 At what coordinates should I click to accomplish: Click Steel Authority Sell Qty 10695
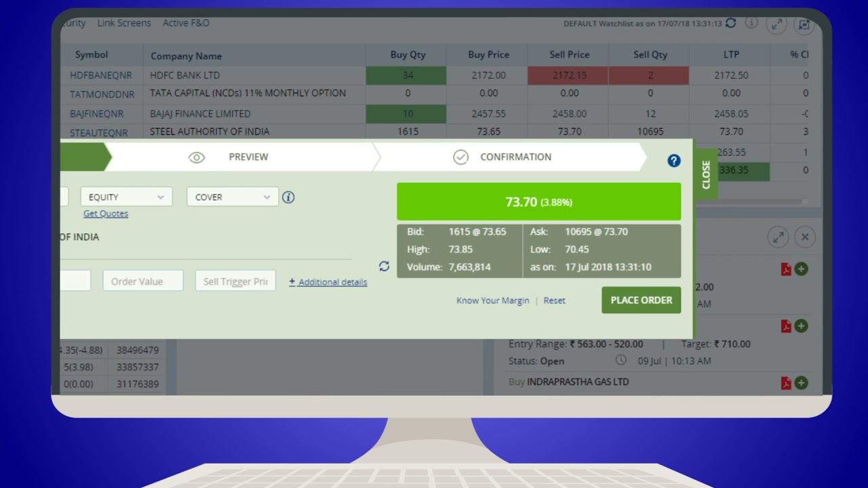click(x=650, y=131)
